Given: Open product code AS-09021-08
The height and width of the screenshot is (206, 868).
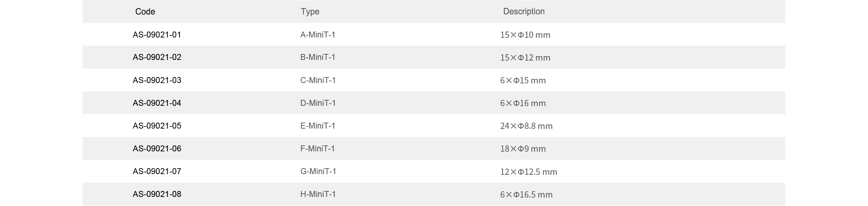Looking at the screenshot, I should click(157, 194).
